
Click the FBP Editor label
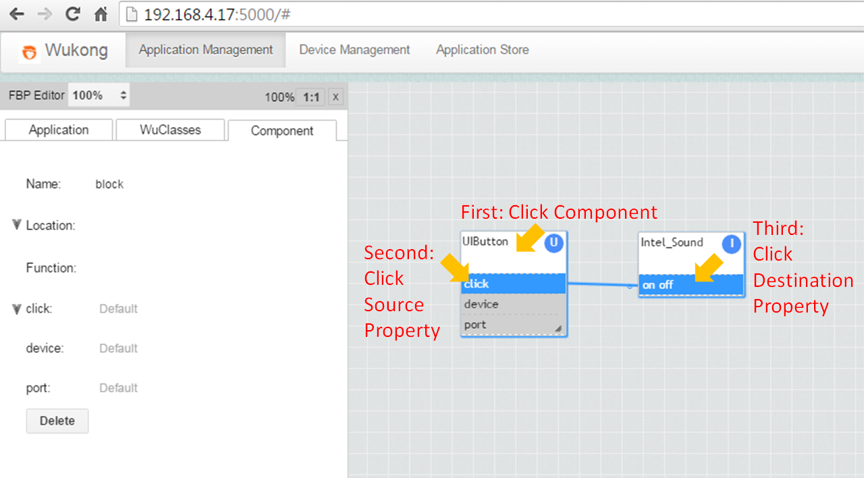36,95
